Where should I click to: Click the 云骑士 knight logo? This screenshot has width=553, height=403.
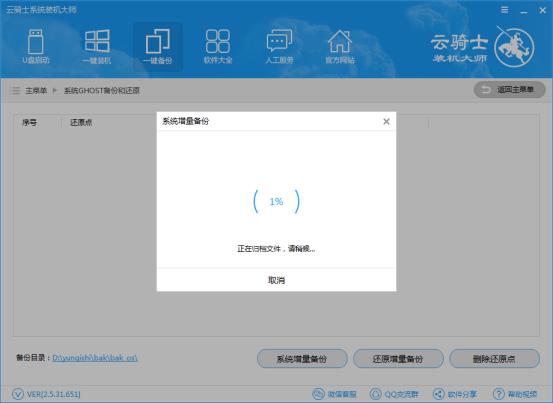coord(514,47)
